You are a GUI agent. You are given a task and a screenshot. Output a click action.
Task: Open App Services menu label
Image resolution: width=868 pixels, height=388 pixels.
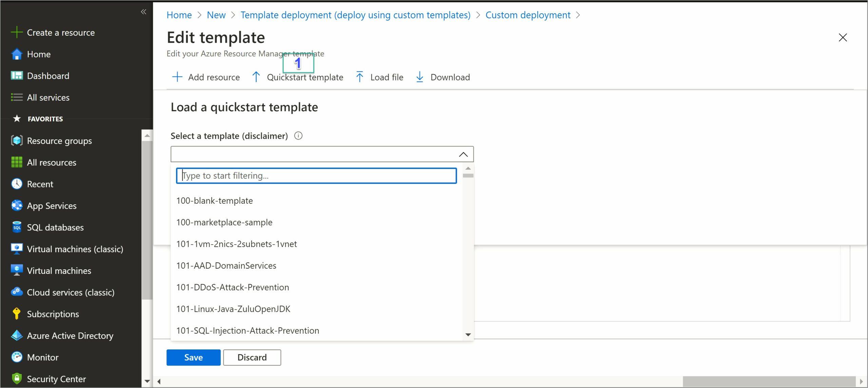coord(52,206)
